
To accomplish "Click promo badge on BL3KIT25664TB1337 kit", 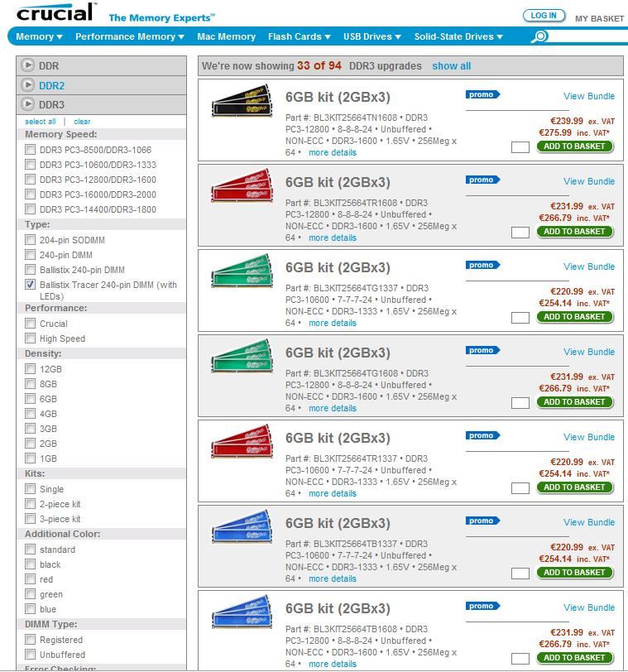I will tap(482, 521).
